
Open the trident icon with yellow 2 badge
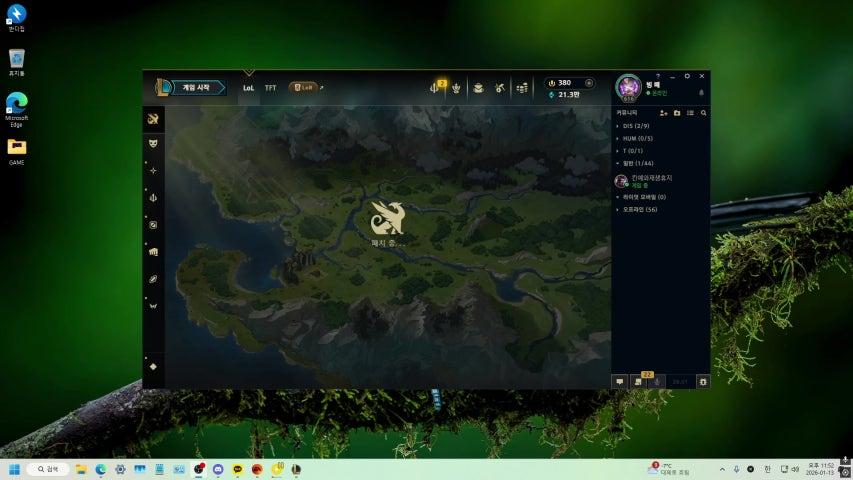435,87
